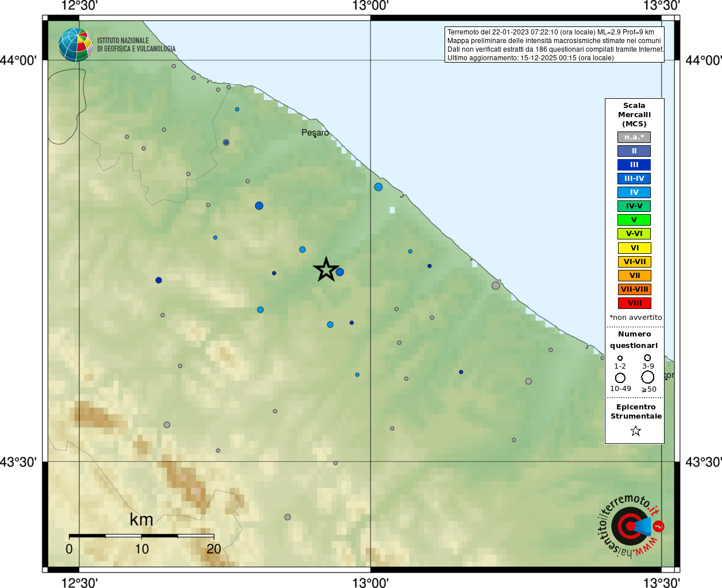
Task: Click the '0' value on the scale bar
Action: point(69,549)
